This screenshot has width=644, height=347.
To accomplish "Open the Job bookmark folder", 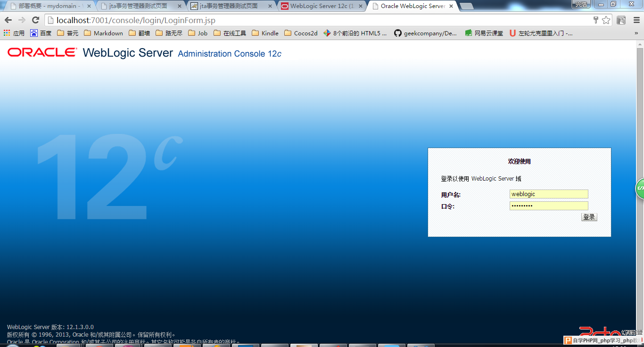I will (x=198, y=33).
